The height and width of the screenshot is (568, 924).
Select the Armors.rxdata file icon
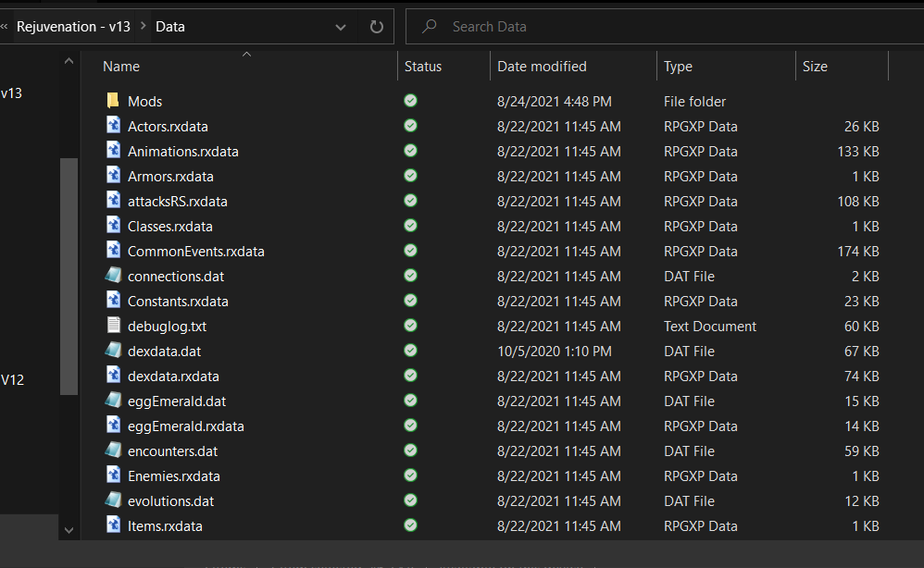[x=113, y=176]
